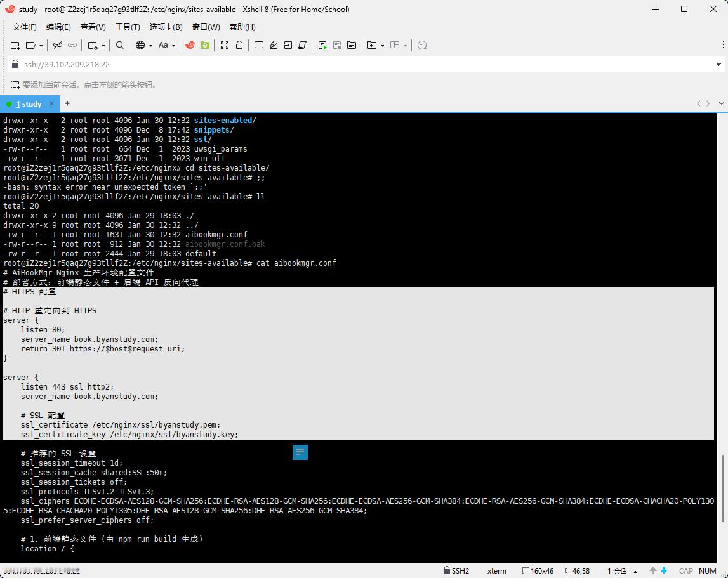Click the highlight pen icon
Screen dimensions: 728x578
[274, 45]
